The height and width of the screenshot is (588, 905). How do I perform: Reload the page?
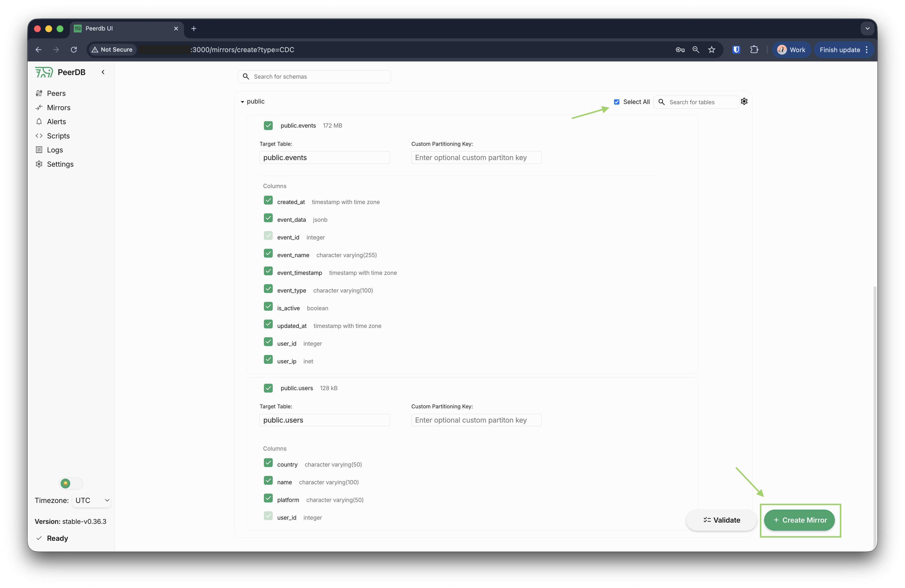pyautogui.click(x=74, y=50)
